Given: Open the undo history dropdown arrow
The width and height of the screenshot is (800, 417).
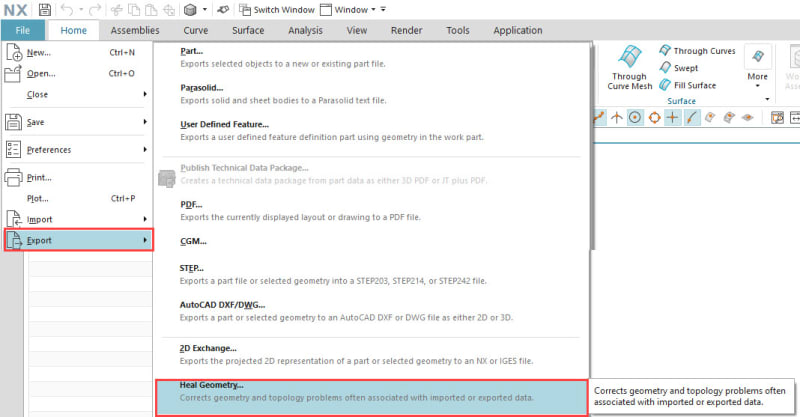Looking at the screenshot, I should [x=81, y=9].
